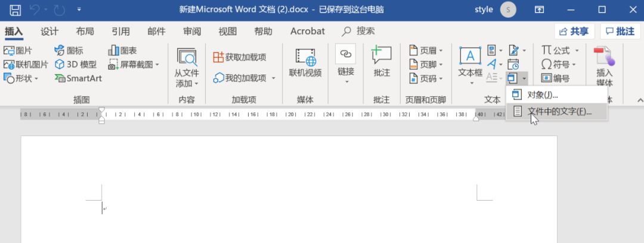Open the Acrobat tab
Viewport: 644px width, 243px height.
[x=308, y=31]
